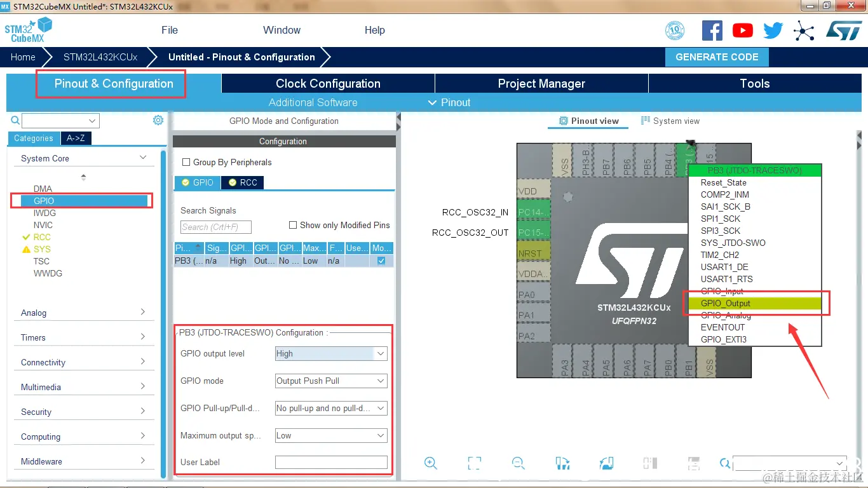The image size is (868, 488).
Task: Choose Reset_State in the PB3 pin menu
Action: (x=755, y=182)
